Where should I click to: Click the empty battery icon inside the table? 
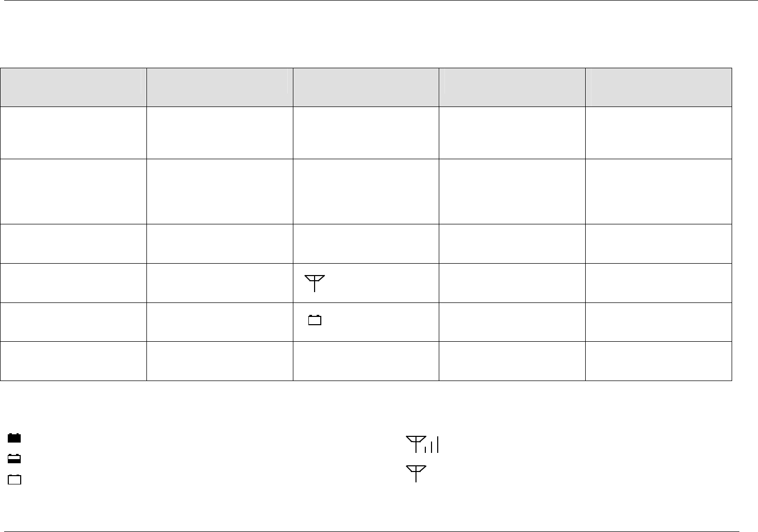click(x=315, y=321)
